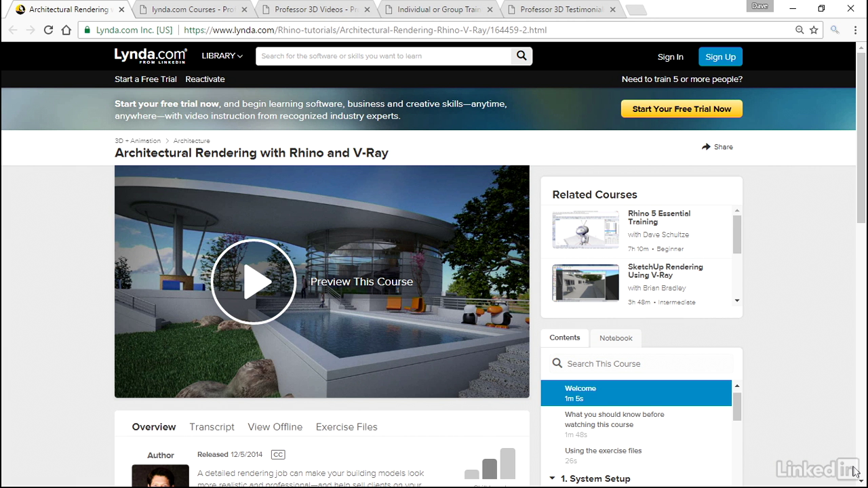Click the author photo thumbnail
The image size is (868, 488).
coord(160,476)
